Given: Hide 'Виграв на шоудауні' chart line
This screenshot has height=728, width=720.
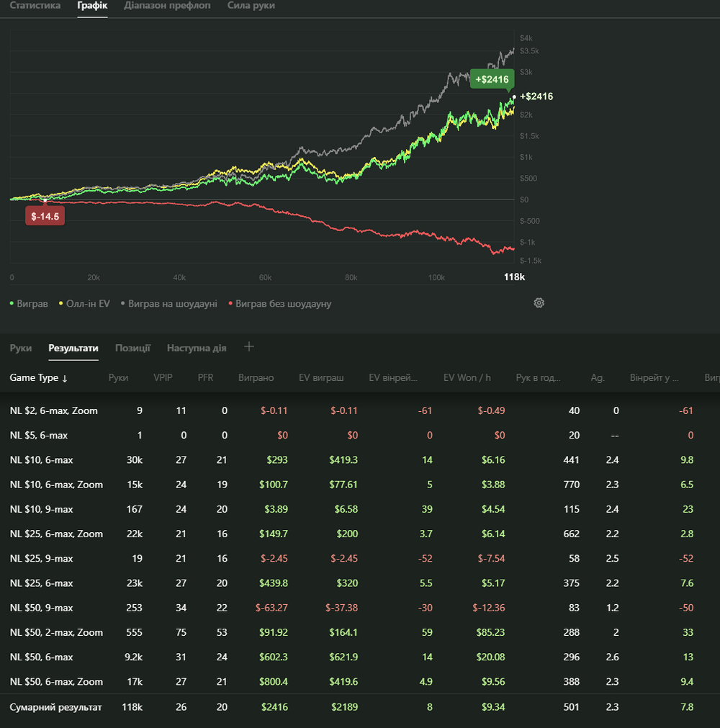Looking at the screenshot, I should (x=168, y=304).
